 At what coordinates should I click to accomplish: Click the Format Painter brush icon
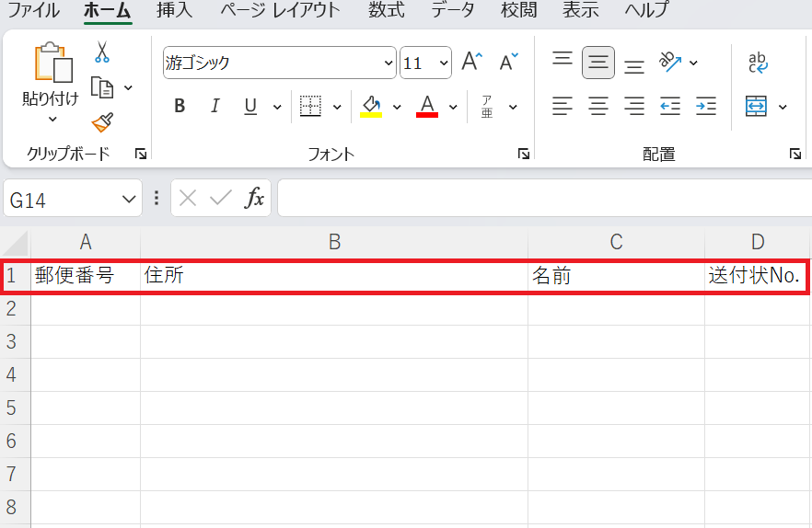pos(101,122)
